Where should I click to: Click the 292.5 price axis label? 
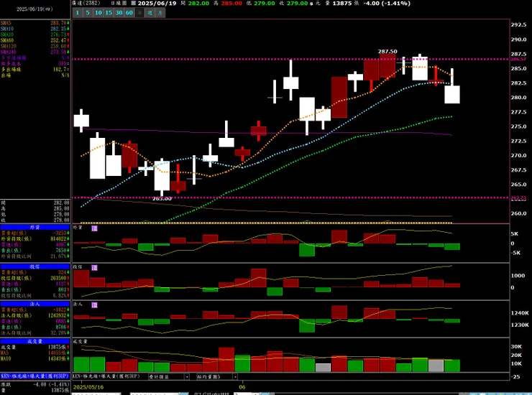pyautogui.click(x=518, y=24)
